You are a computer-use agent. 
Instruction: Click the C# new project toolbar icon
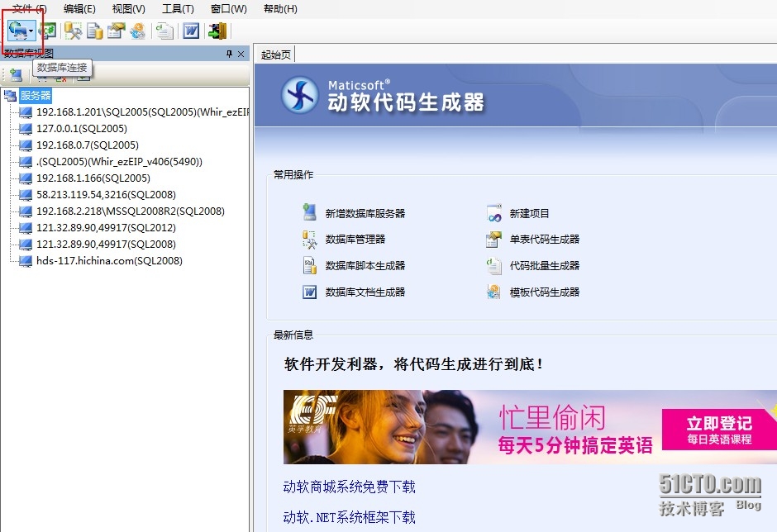(48, 31)
